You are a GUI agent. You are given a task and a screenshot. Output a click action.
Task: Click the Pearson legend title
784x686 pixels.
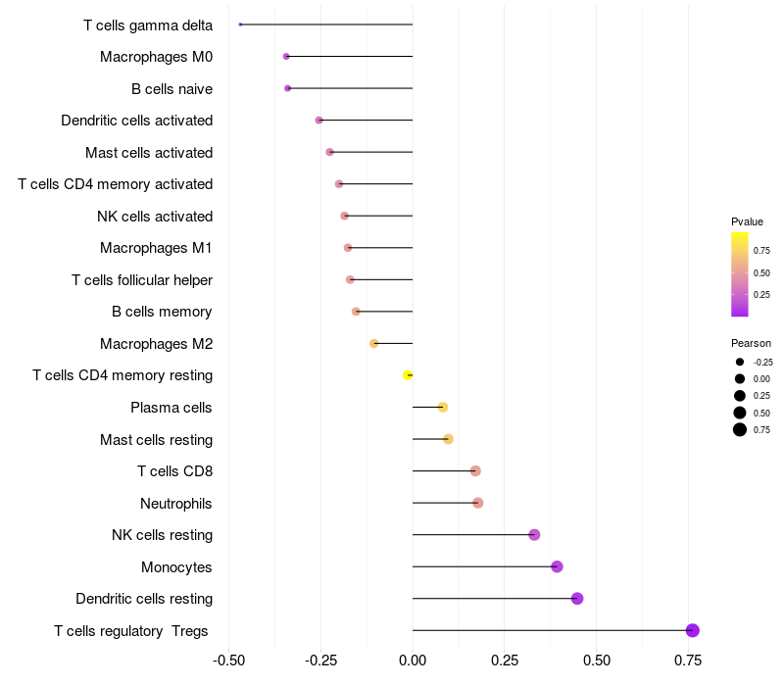751,344
